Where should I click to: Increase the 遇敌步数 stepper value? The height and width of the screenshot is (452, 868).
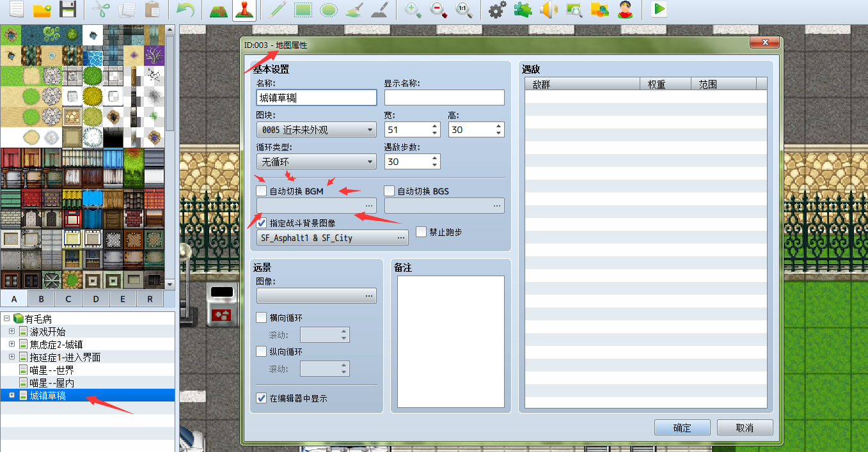(x=435, y=158)
